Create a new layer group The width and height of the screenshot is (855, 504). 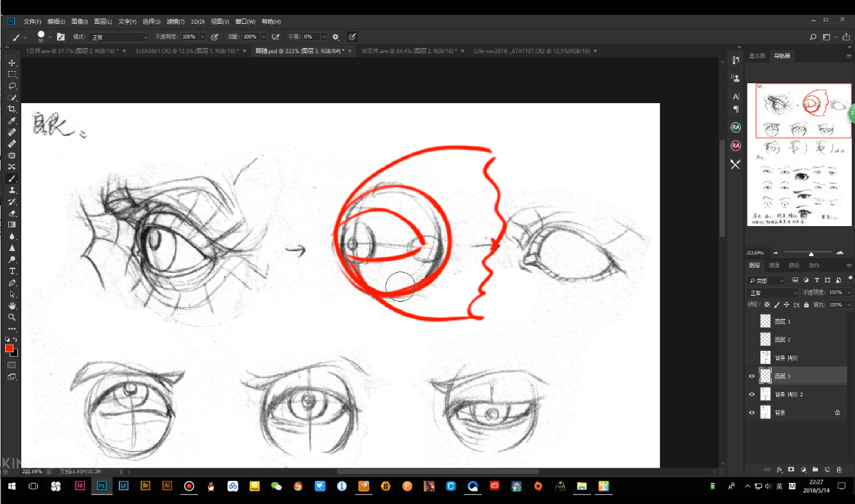[x=815, y=469]
